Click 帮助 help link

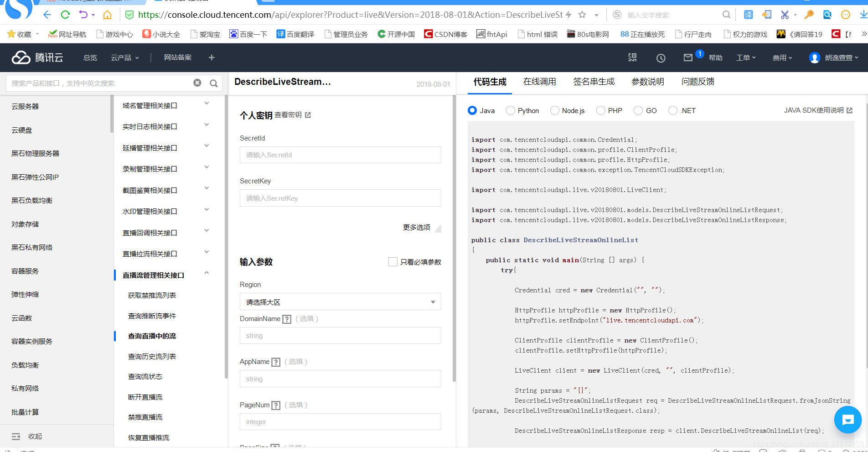click(716, 57)
